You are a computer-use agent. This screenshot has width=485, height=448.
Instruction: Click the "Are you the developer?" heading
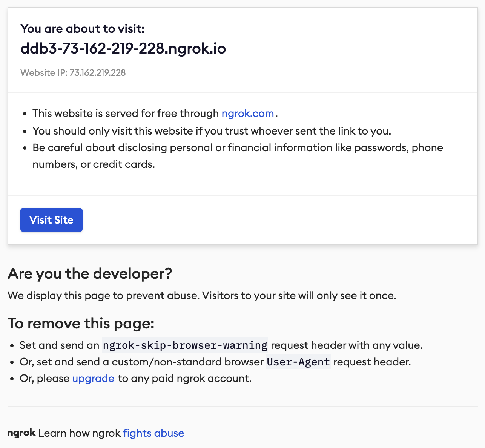coord(90,274)
